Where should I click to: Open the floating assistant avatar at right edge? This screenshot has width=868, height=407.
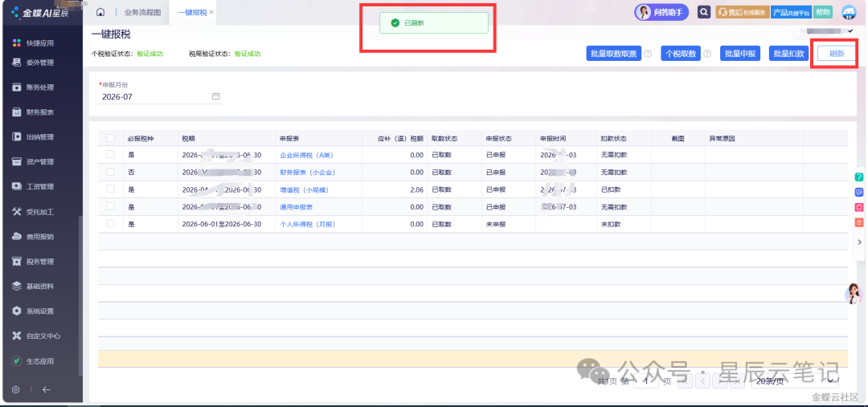click(854, 294)
